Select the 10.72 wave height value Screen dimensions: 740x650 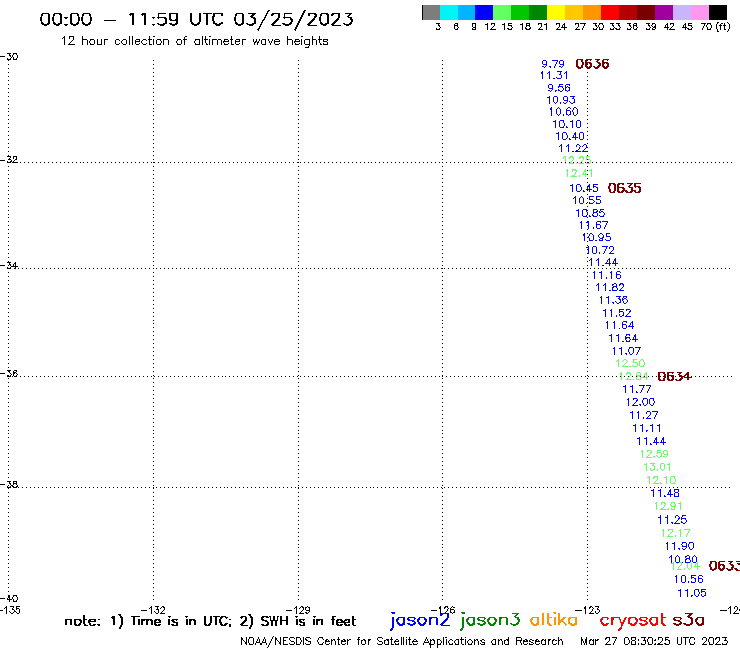(x=600, y=250)
